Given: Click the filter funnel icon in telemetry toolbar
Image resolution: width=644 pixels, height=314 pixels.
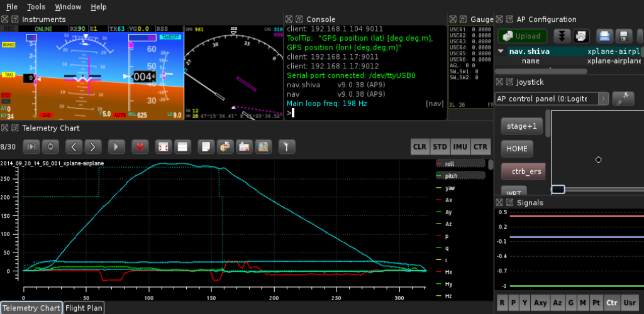Looking at the screenshot, I should click(287, 147).
